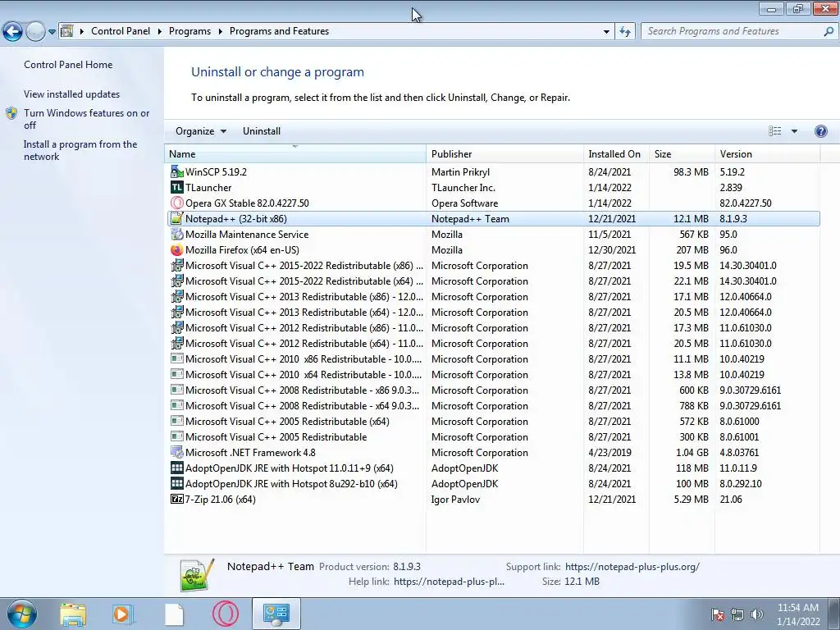
Task: Sort by the Name column header
Action: [295, 153]
